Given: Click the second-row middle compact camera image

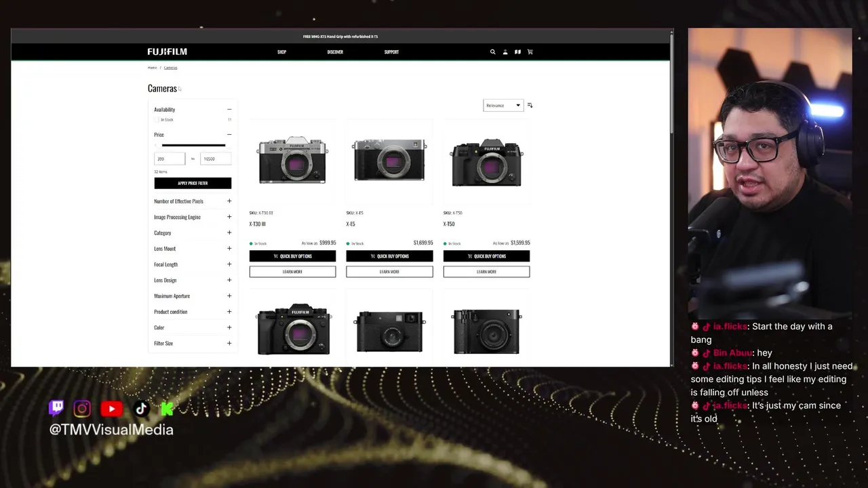Looking at the screenshot, I should [x=390, y=331].
